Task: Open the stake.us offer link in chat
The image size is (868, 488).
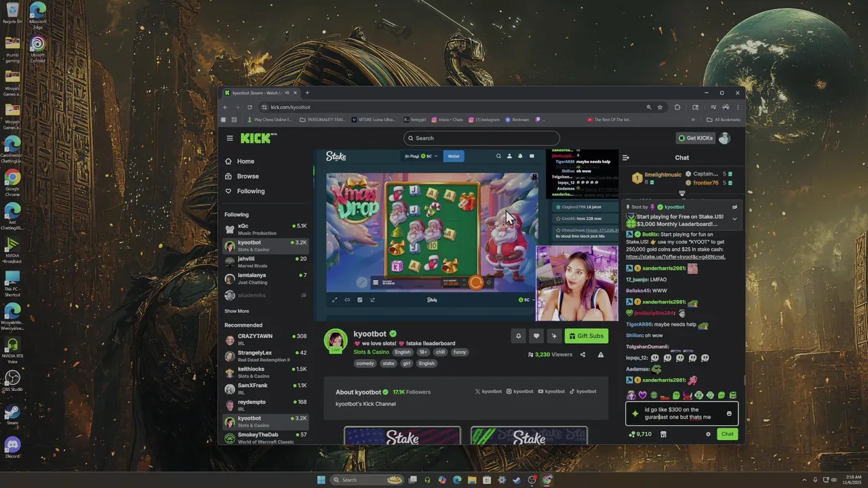Action: point(675,257)
